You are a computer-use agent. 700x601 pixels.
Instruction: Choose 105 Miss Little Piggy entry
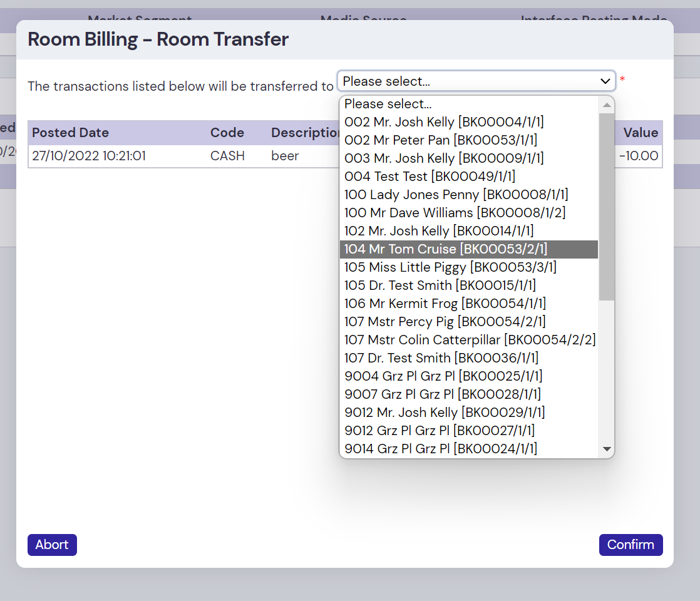pyautogui.click(x=450, y=267)
